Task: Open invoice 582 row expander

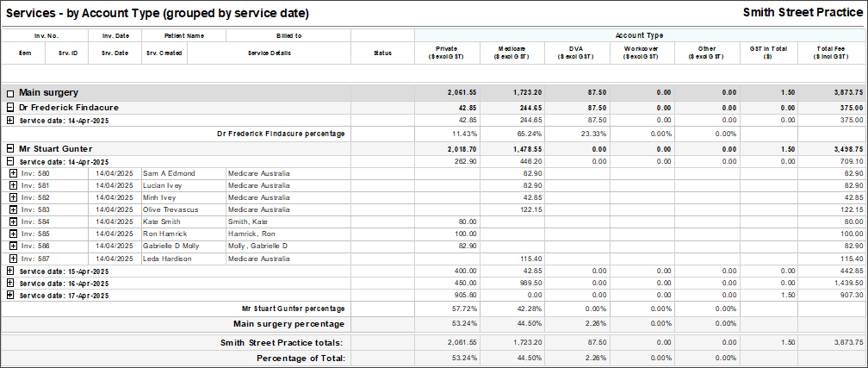Action: (13, 197)
